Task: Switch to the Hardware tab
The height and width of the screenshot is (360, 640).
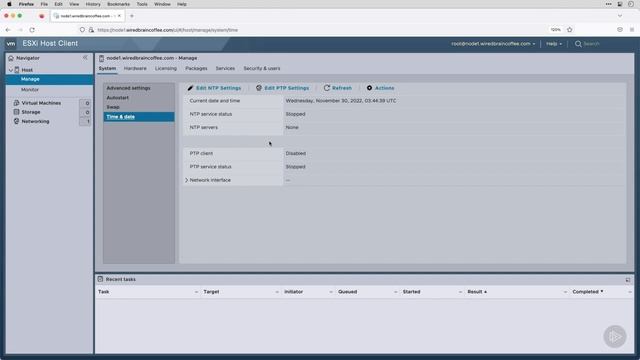Action: [x=135, y=69]
